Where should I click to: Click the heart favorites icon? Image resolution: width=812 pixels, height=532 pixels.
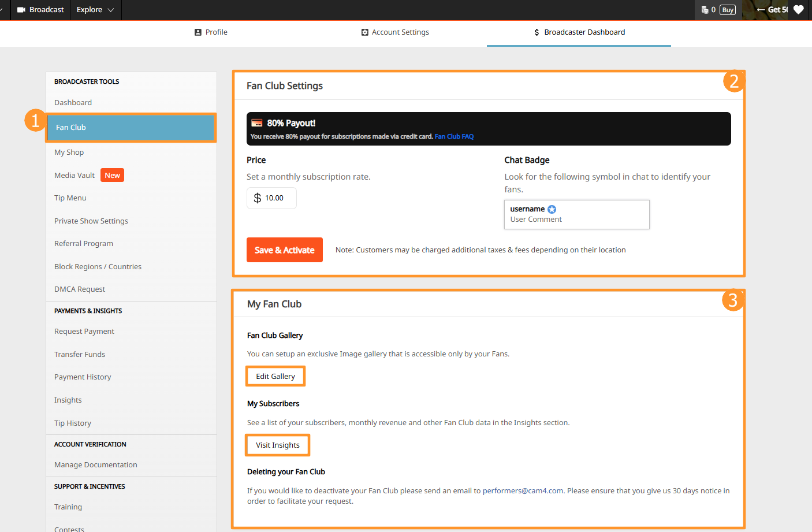[x=798, y=10]
